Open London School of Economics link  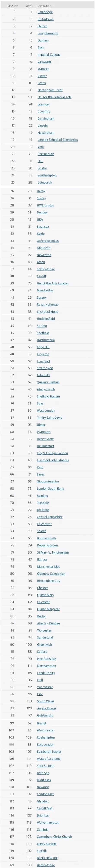tap(57, 140)
